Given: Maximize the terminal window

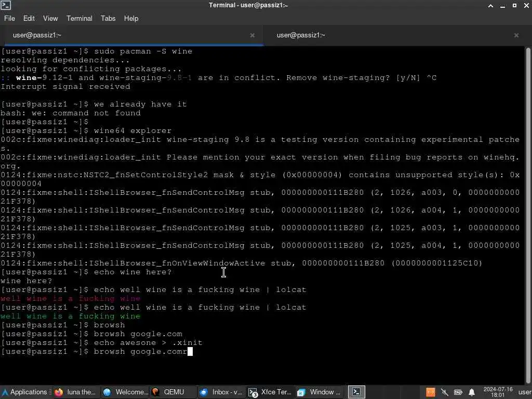Looking at the screenshot, I should coord(514,5).
